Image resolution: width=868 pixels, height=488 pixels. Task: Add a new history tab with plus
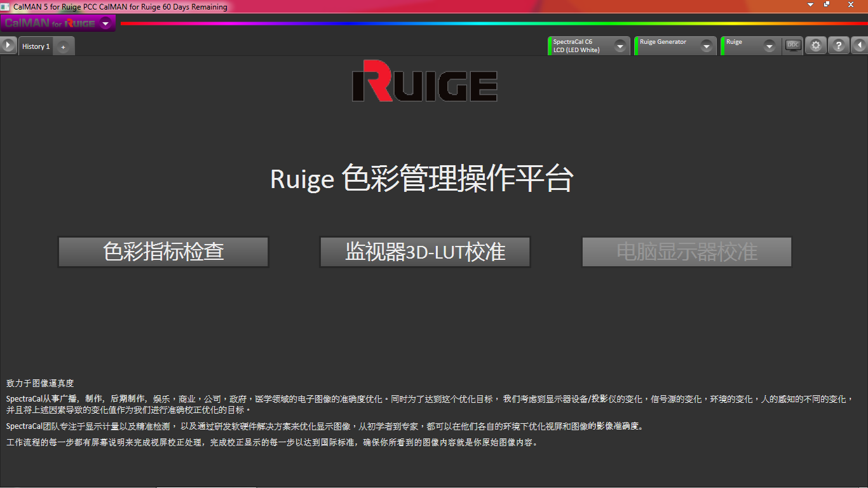[x=63, y=47]
